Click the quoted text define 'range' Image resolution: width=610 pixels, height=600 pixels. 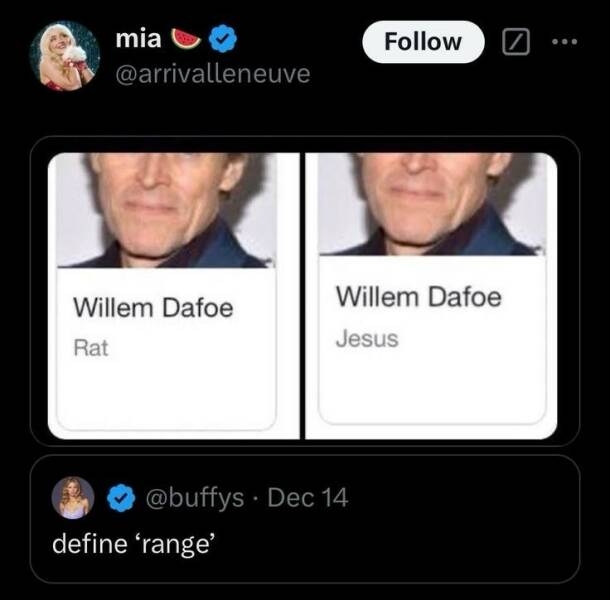[134, 545]
